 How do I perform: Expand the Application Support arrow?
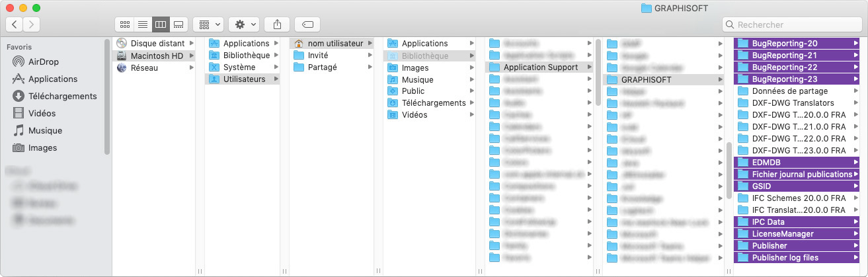click(x=589, y=67)
